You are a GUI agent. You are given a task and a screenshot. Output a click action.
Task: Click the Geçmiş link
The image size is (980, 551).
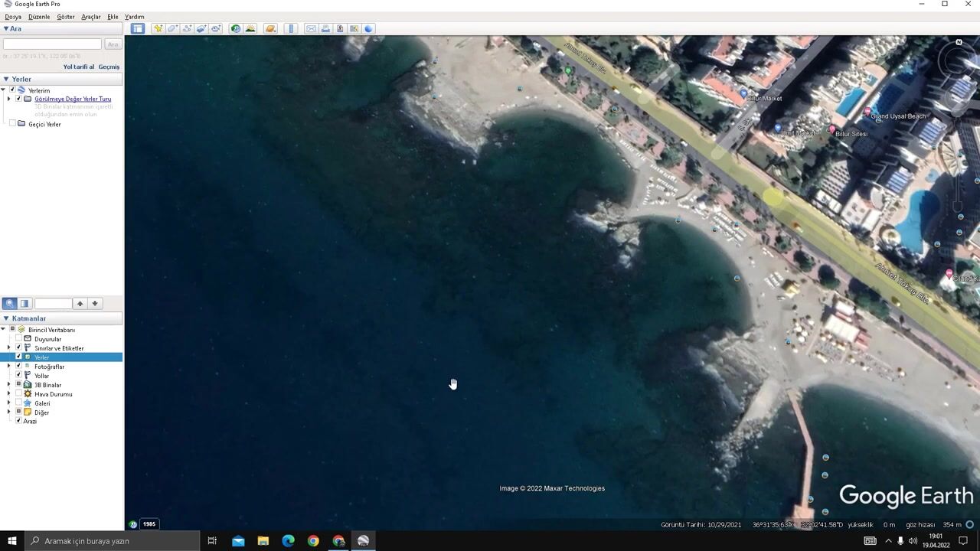pyautogui.click(x=109, y=67)
